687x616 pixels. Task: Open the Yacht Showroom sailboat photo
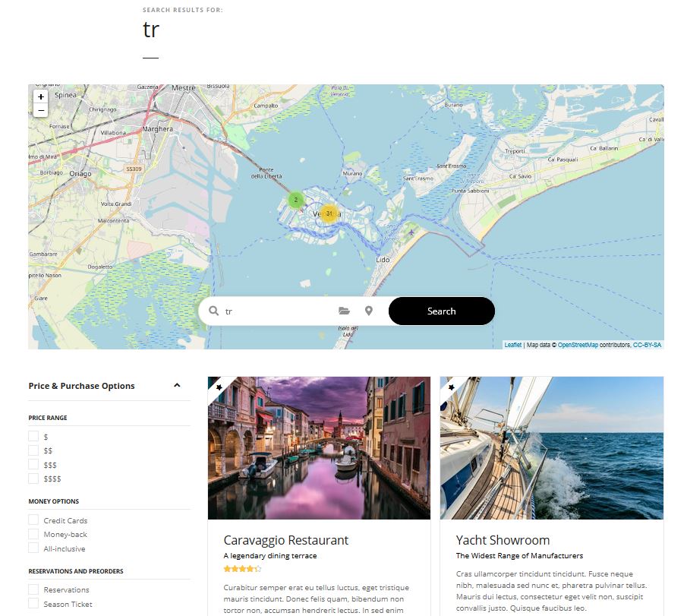tap(552, 448)
